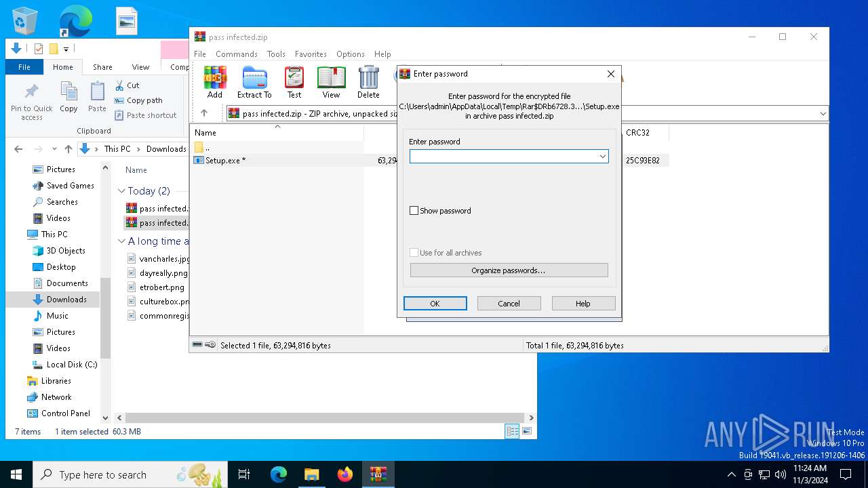Screen dimensions: 868x488
Task: Open the Commands menu
Action: pyautogui.click(x=237, y=54)
